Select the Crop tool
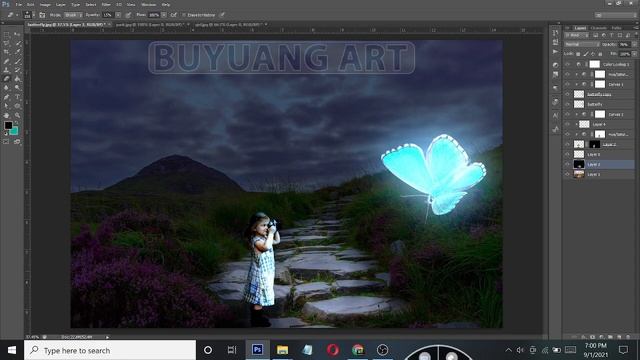The image size is (640, 360). tap(7, 52)
